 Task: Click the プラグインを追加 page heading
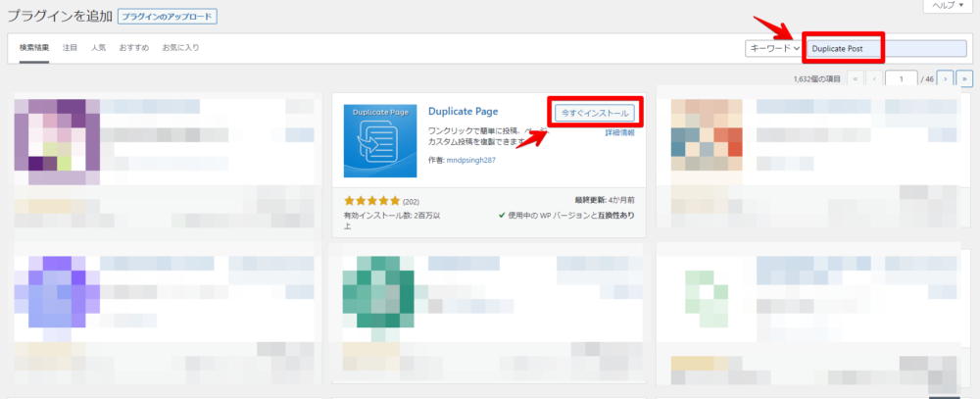pyautogui.click(x=58, y=17)
